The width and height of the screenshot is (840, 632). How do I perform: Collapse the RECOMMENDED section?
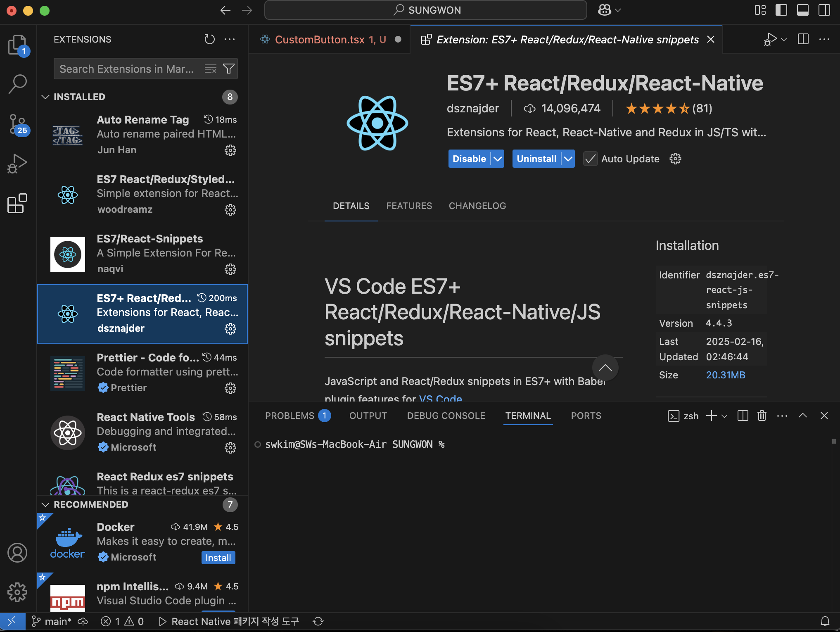[x=45, y=504]
